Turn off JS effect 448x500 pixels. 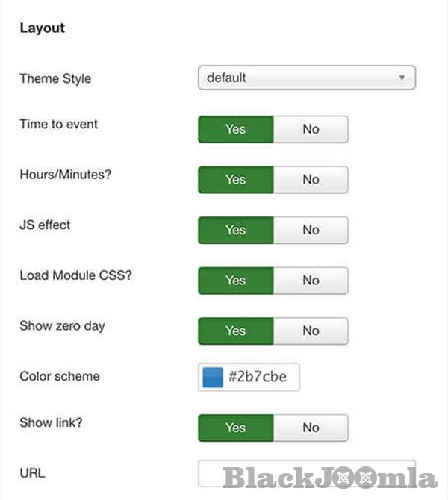coord(311,230)
